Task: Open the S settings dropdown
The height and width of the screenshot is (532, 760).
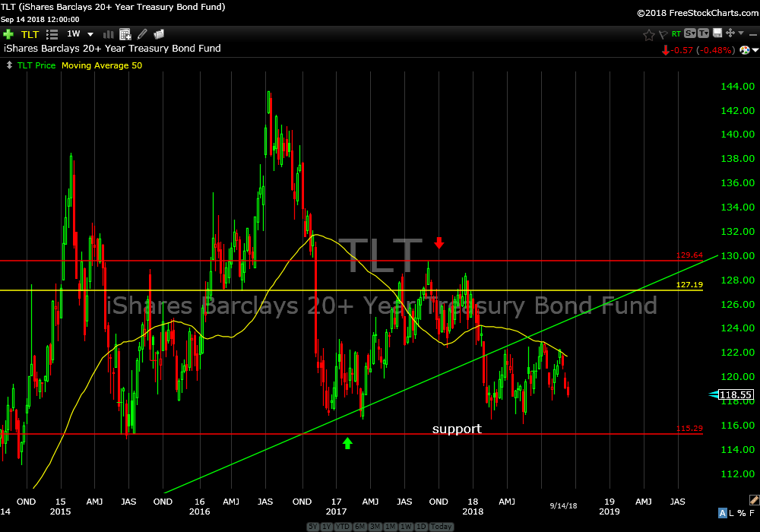Action: coord(689,33)
